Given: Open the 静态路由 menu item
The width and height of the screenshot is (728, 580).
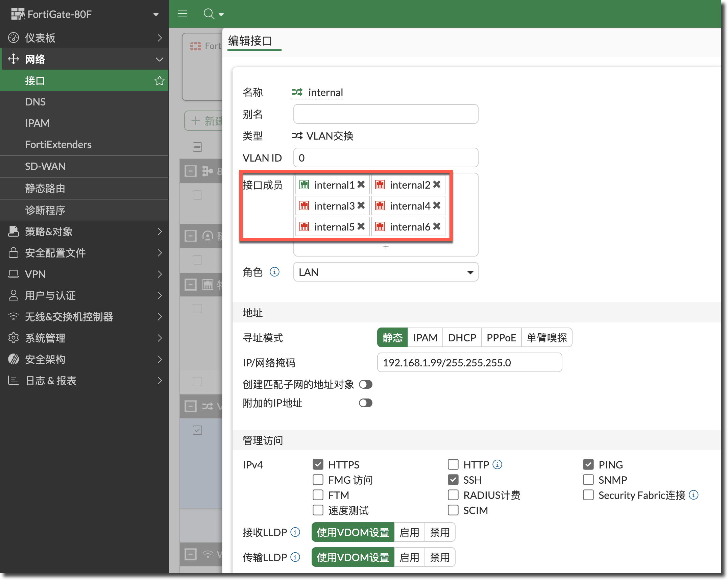Looking at the screenshot, I should 84,188.
